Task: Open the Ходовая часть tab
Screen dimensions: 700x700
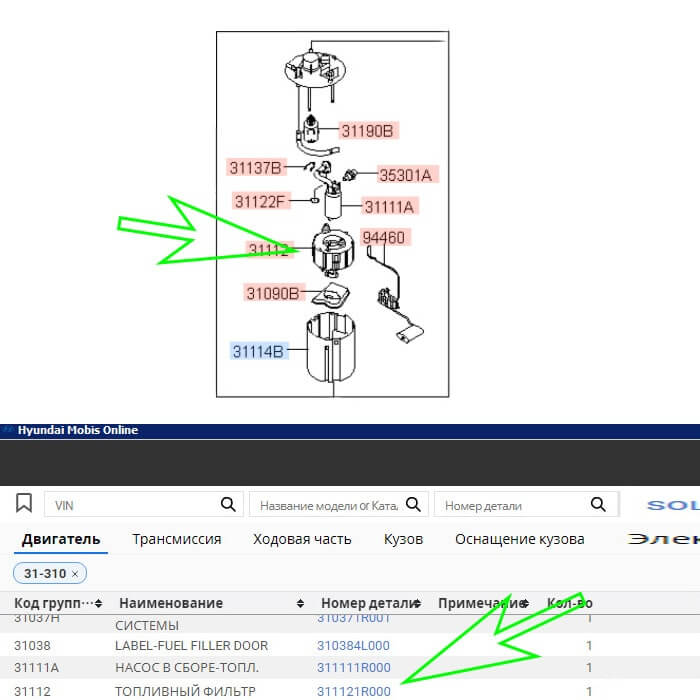Action: [x=302, y=539]
